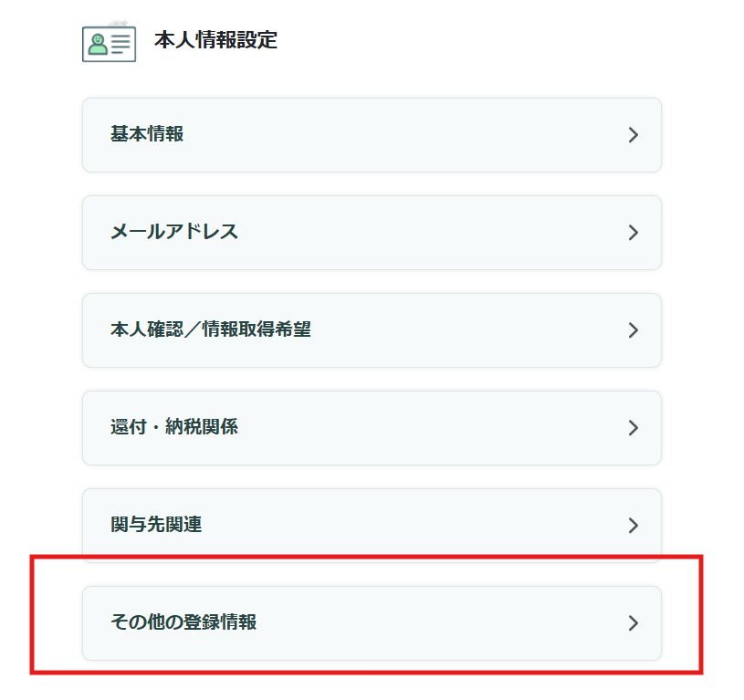
Task: Click the 本人情報設定 heading text
Action: [x=215, y=40]
